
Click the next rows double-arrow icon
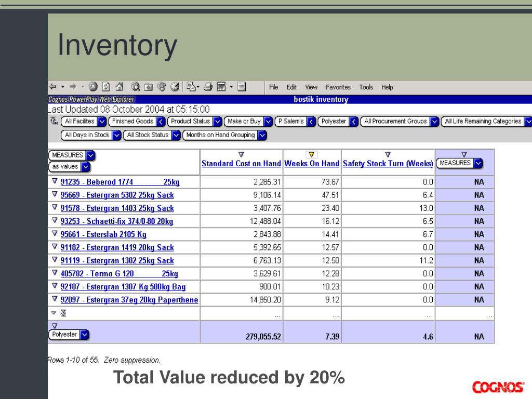[x=63, y=313]
